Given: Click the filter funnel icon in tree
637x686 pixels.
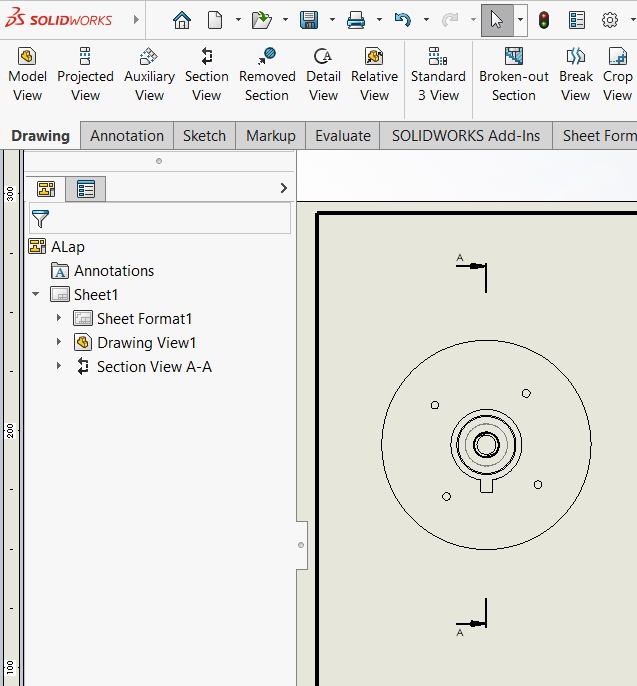Looking at the screenshot, I should [40, 219].
